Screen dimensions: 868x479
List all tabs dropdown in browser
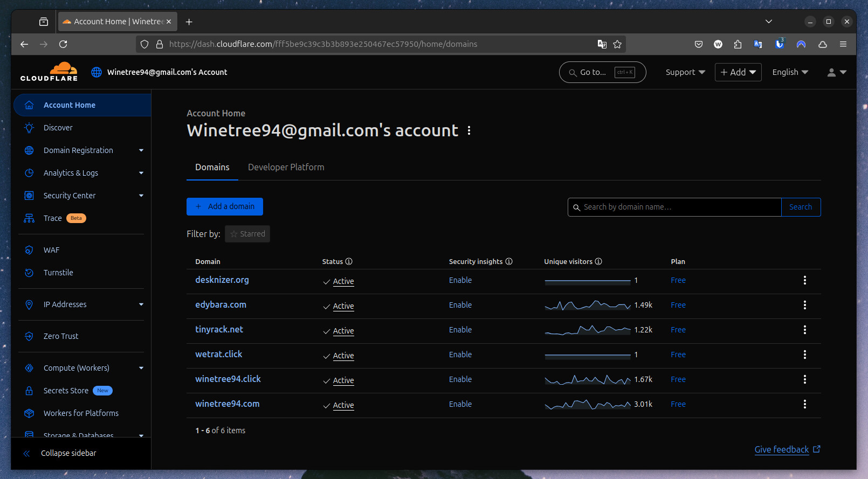click(x=769, y=22)
